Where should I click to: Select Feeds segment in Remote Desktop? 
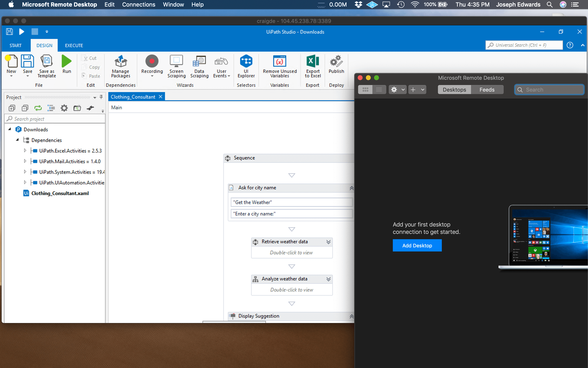(x=487, y=90)
